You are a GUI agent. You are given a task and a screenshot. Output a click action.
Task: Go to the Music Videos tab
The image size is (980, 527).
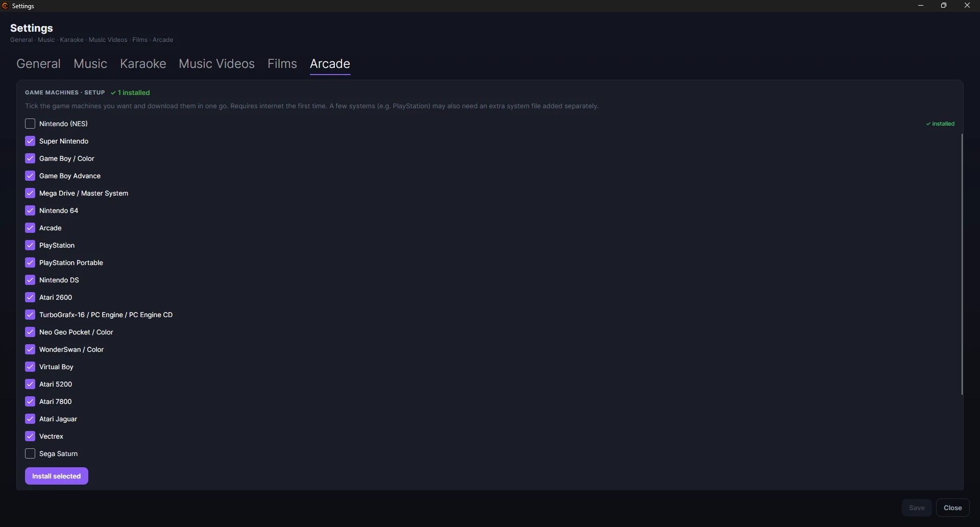click(217, 64)
